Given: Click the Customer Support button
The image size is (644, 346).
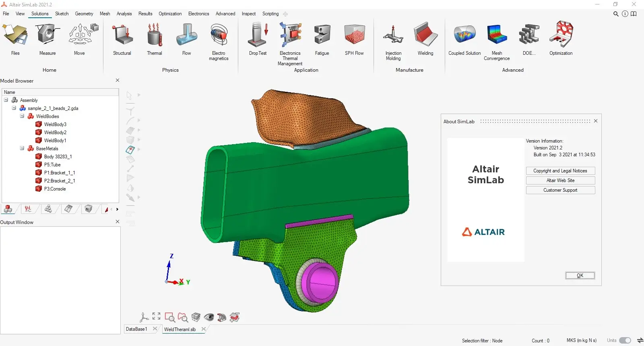Looking at the screenshot, I should [x=560, y=190].
